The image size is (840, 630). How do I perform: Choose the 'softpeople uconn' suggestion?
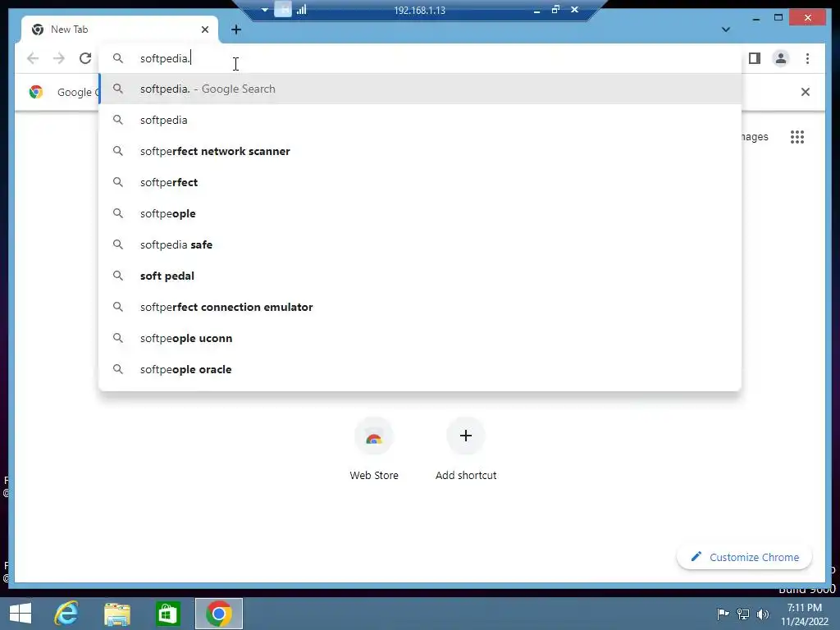(421, 338)
